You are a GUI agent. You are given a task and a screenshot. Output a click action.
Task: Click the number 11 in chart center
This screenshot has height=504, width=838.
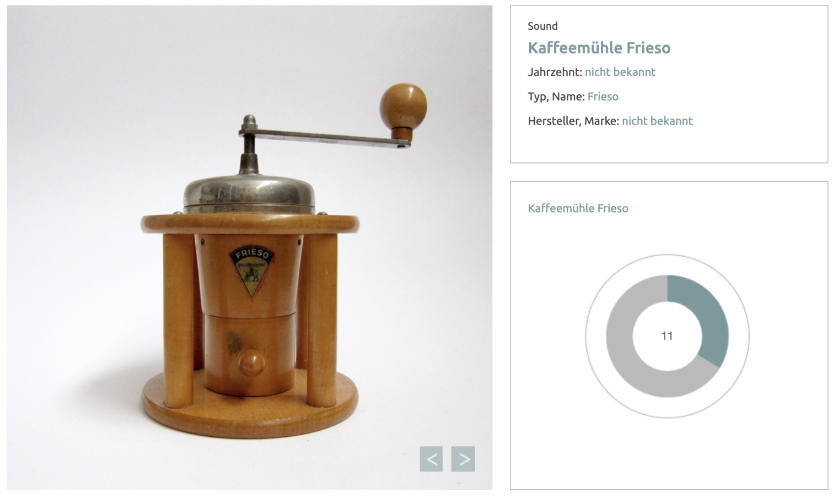667,336
